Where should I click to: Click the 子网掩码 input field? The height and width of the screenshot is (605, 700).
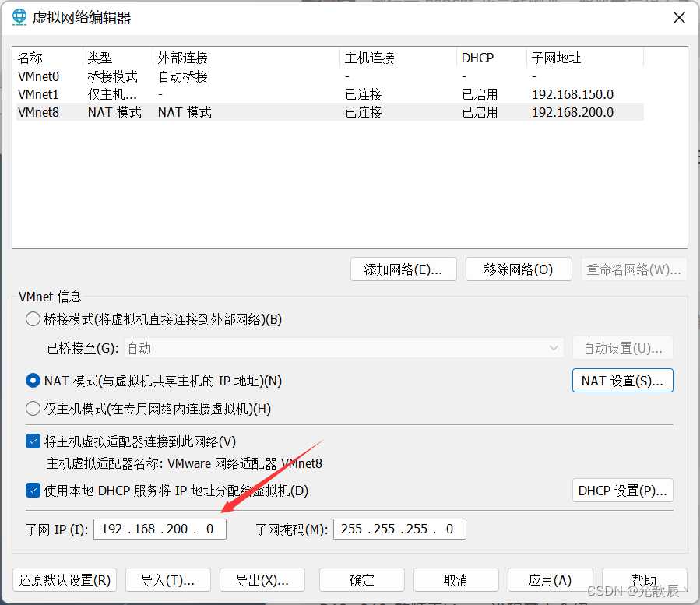399,529
